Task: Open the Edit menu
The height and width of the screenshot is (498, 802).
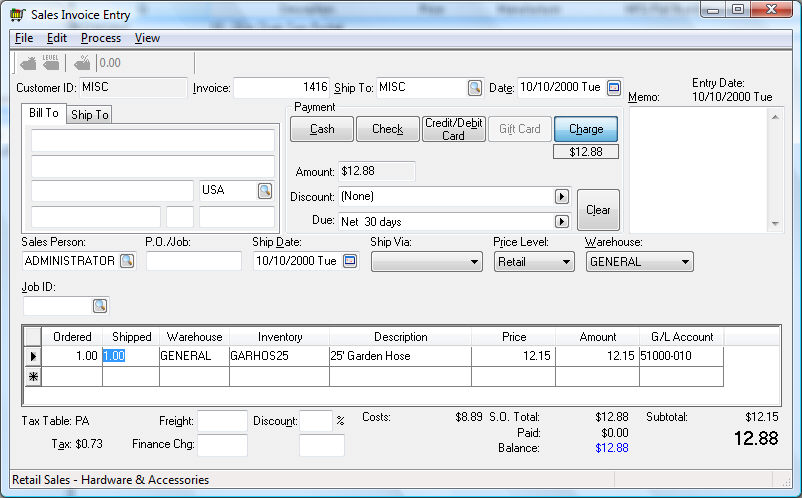Action: [57, 38]
